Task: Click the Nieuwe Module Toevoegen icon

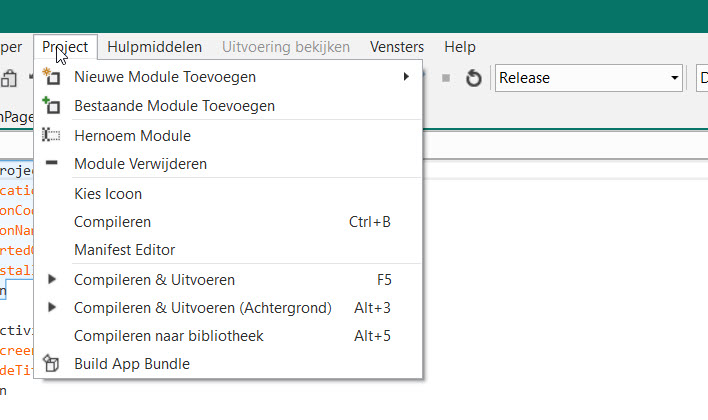Action: [x=52, y=77]
